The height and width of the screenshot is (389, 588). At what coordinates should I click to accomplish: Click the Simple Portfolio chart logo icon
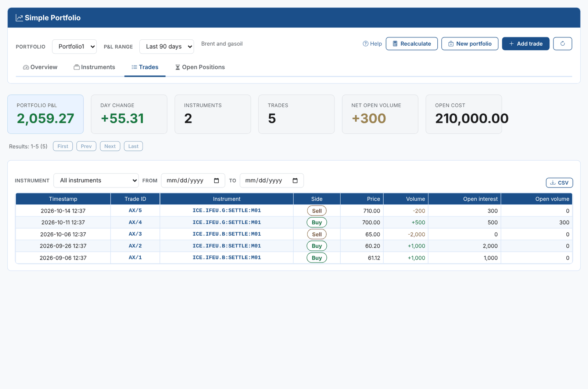tap(19, 18)
